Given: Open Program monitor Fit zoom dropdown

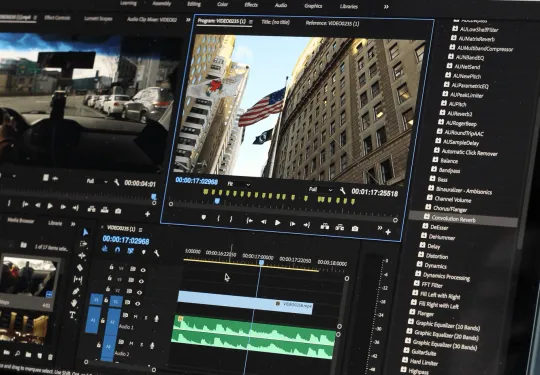Looking at the screenshot, I should tap(239, 184).
